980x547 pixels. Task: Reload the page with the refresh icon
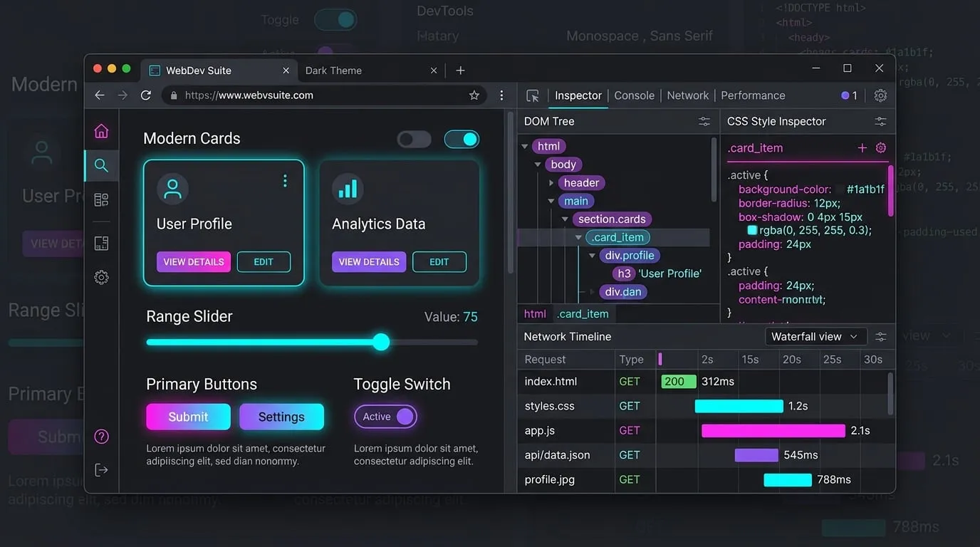tap(146, 95)
